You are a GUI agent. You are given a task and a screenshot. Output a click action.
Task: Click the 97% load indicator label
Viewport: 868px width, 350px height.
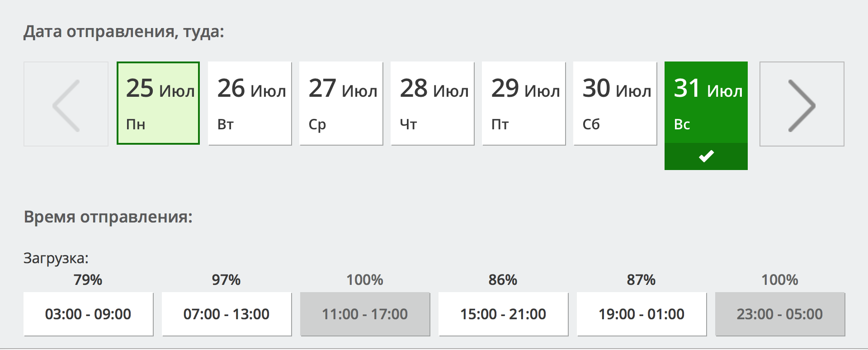[x=226, y=280]
